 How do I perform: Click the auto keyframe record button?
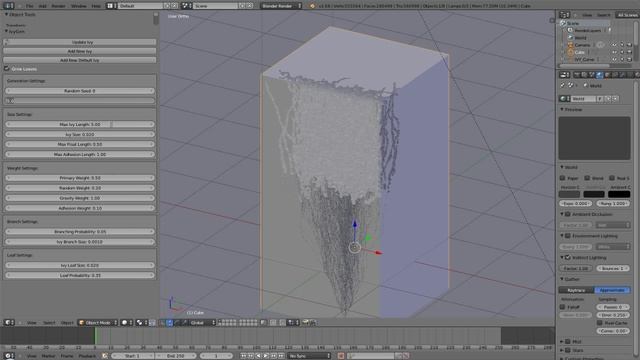[x=341, y=356]
